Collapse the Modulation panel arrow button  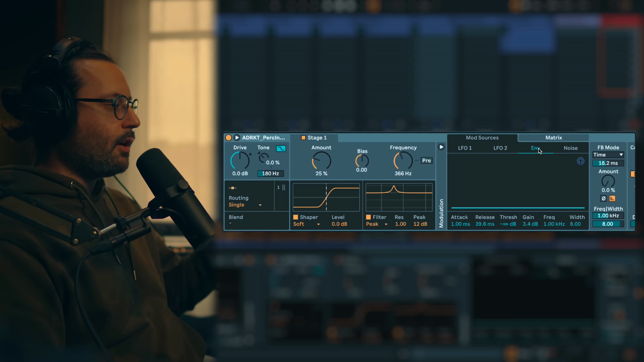pos(441,147)
